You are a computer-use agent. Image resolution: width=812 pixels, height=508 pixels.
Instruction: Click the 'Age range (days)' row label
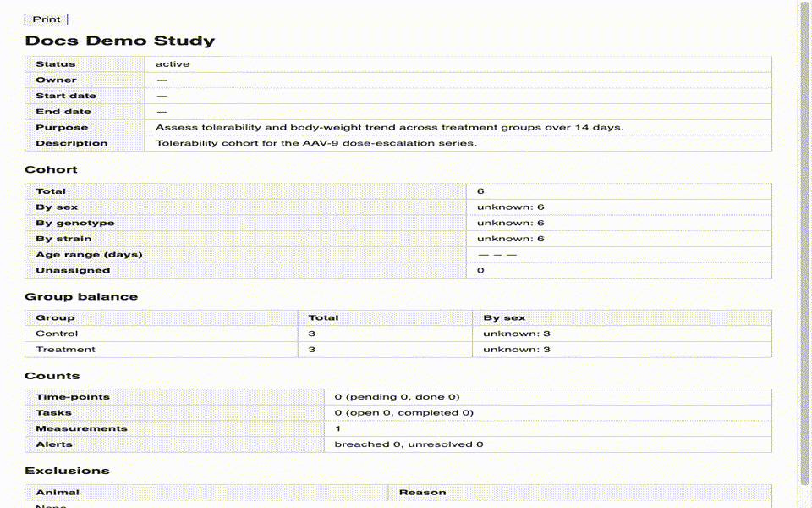pos(89,255)
